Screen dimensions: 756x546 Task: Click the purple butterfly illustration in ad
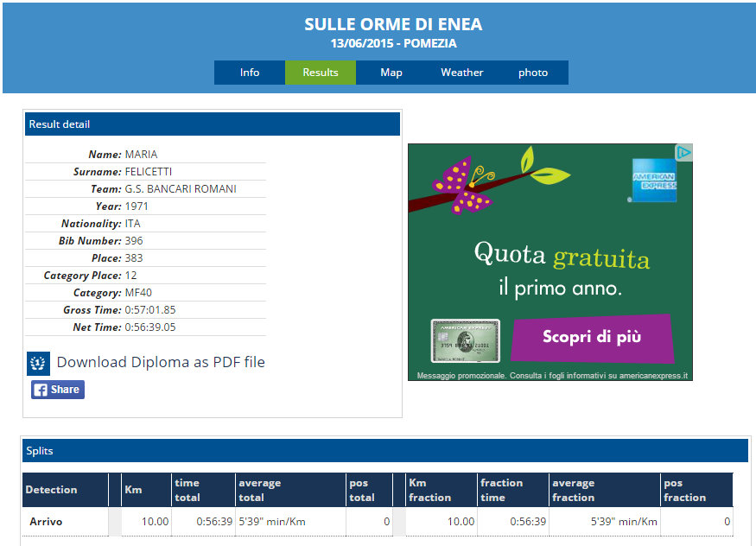point(464,184)
